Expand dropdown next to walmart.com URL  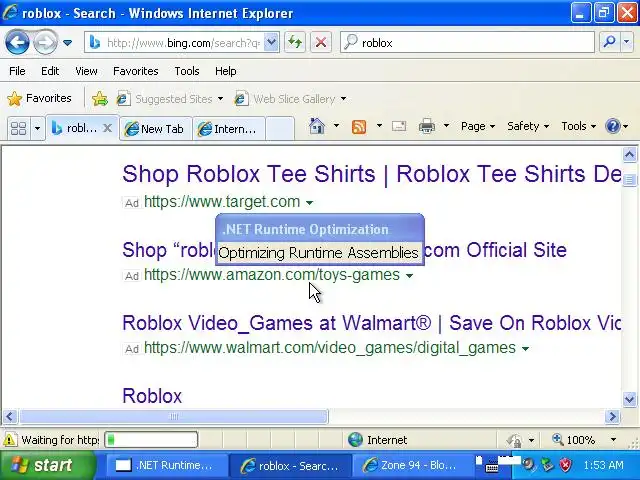click(x=525, y=349)
